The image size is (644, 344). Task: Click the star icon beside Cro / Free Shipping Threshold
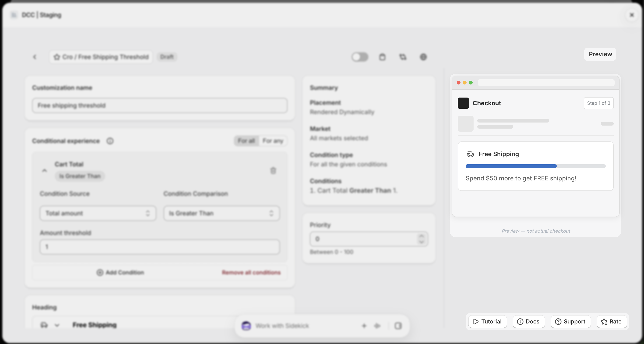pos(57,57)
